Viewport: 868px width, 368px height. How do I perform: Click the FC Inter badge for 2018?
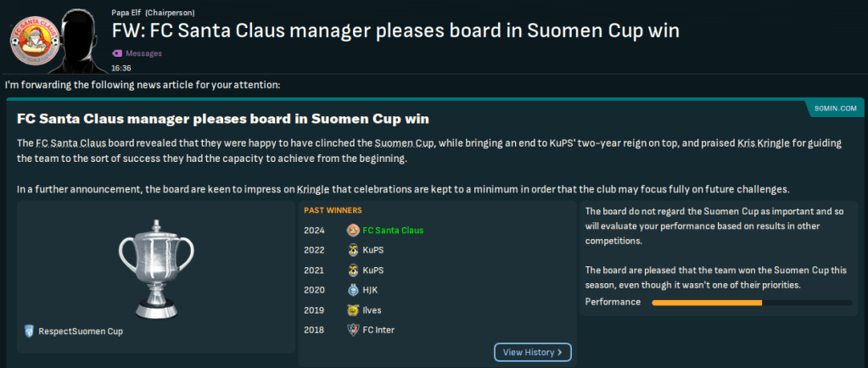[353, 330]
